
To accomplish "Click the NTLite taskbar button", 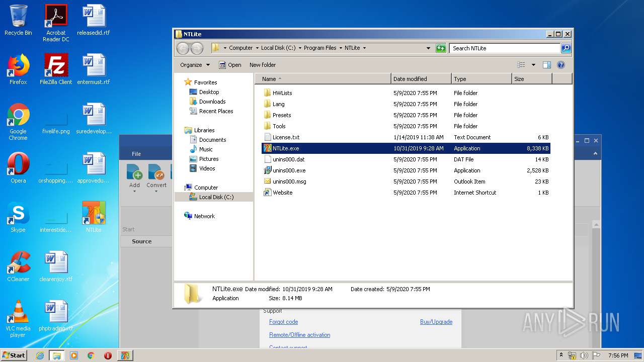I will (x=125, y=355).
